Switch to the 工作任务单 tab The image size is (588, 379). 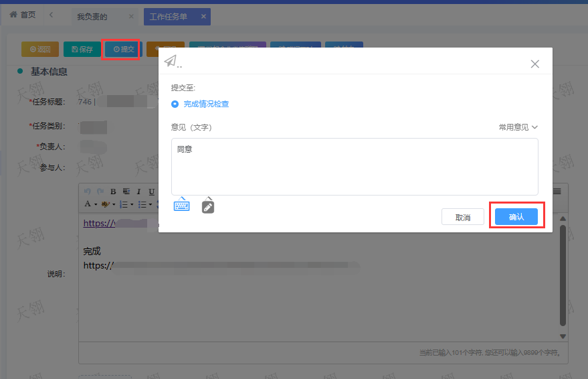pyautogui.click(x=169, y=17)
